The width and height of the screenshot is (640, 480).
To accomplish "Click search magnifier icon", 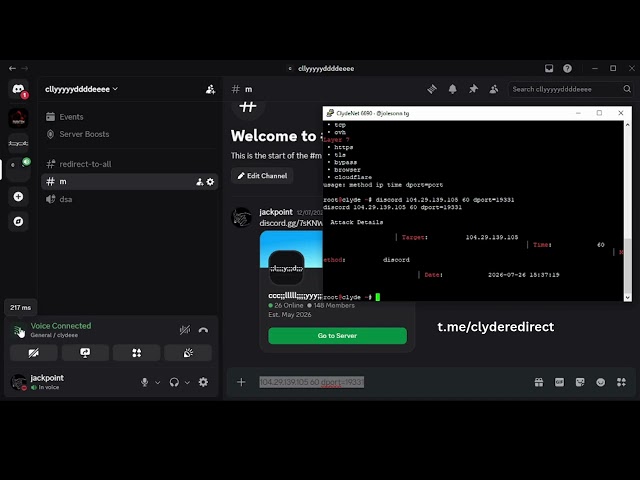I will [627, 89].
